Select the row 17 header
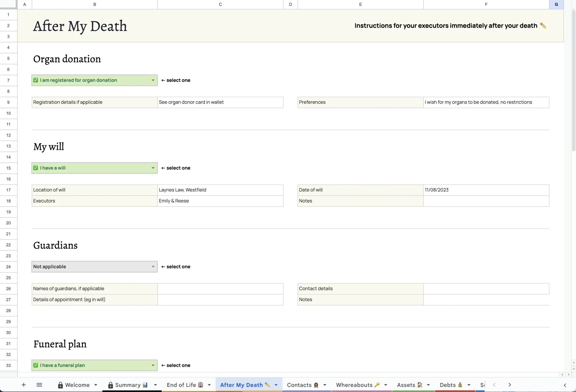Image resolution: width=576 pixels, height=392 pixels. pos(8,190)
